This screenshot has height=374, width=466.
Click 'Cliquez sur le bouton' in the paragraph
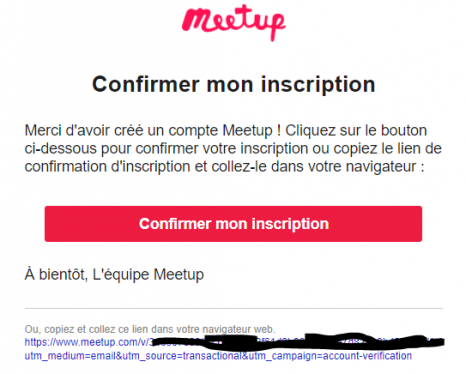click(x=356, y=131)
